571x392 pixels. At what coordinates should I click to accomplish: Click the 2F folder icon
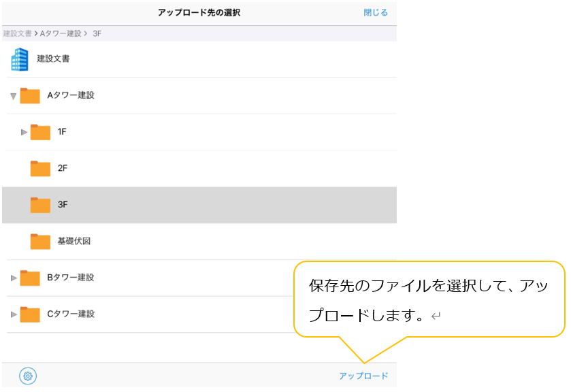pos(41,168)
